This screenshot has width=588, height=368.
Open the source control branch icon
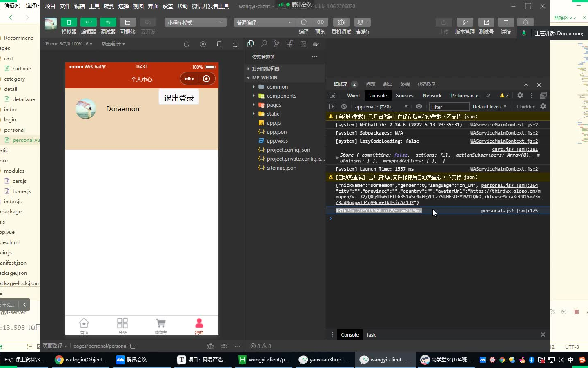(277, 44)
